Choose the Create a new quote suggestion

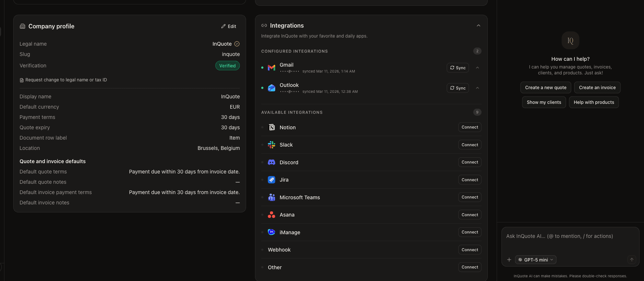click(546, 88)
